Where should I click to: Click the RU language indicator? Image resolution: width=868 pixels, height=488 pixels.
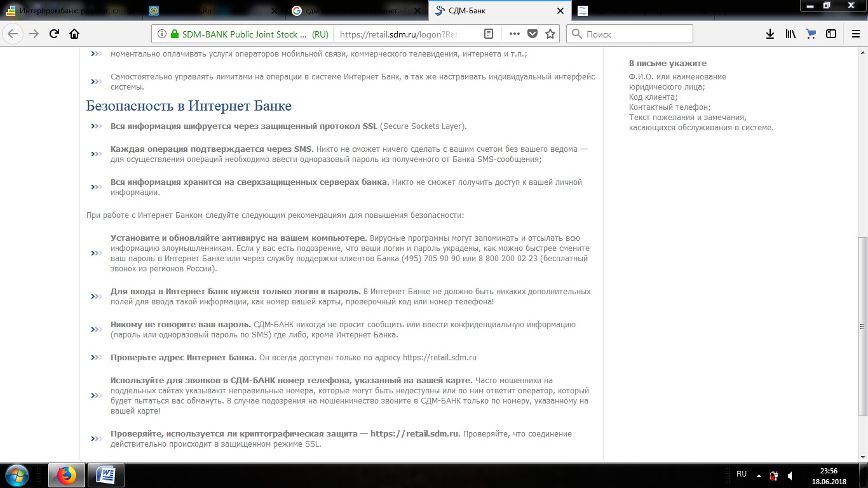pyautogui.click(x=742, y=474)
